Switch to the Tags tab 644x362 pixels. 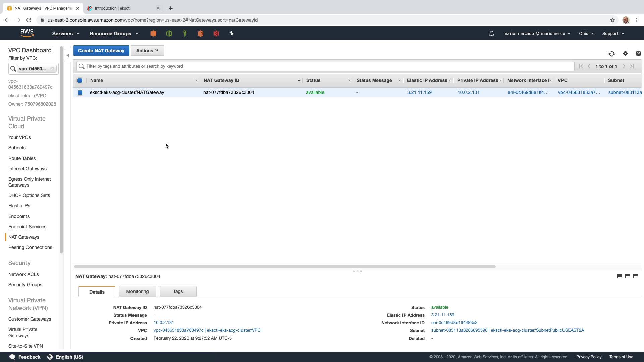(178, 291)
